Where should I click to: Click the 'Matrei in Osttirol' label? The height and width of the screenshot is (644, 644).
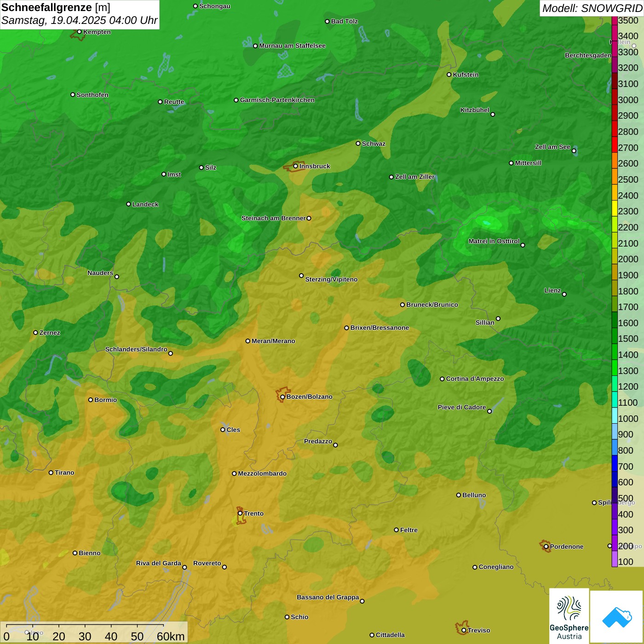click(494, 241)
